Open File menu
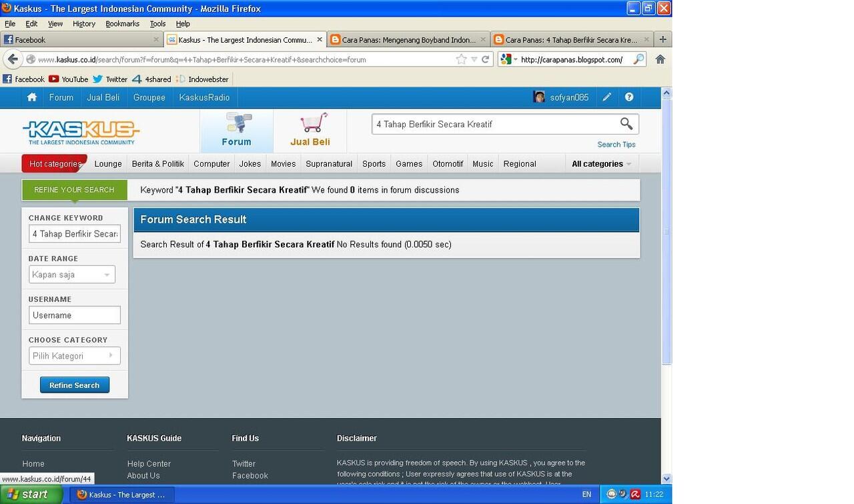Screen dimensions: 854x504 [10, 23]
